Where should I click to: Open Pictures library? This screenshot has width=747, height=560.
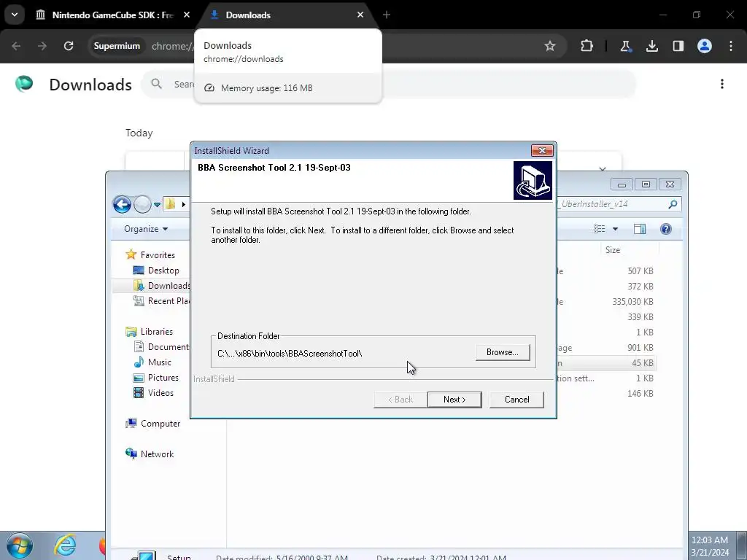(163, 378)
